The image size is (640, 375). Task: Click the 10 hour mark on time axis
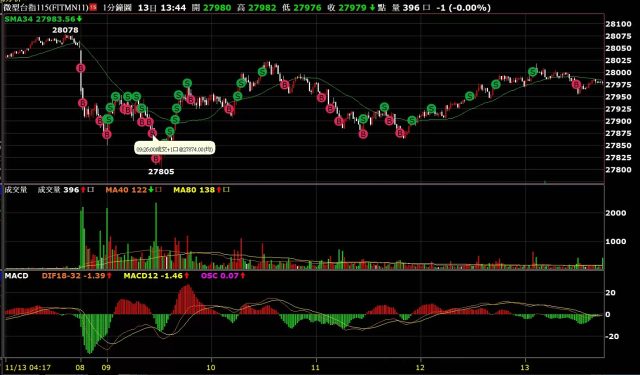pos(211,367)
